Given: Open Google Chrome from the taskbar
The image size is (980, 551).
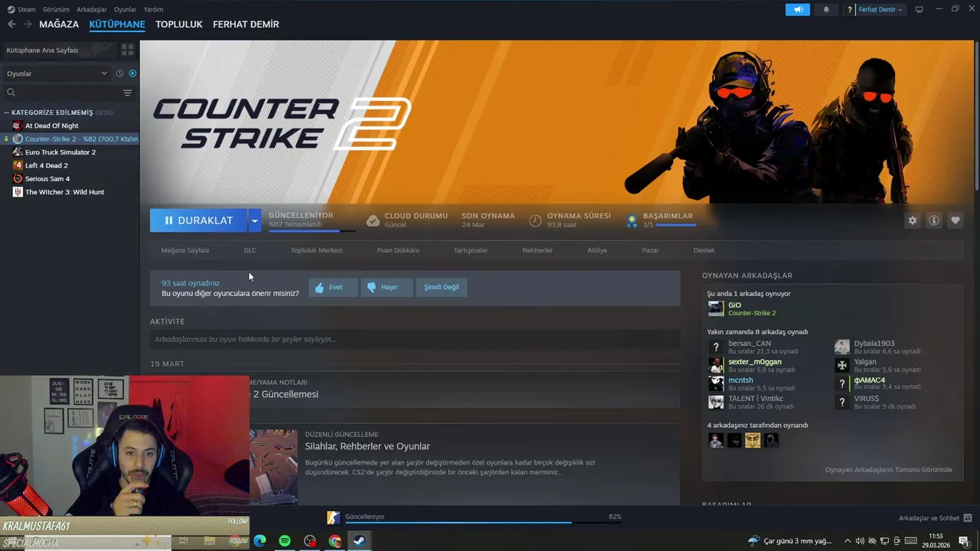Looking at the screenshot, I should point(335,540).
